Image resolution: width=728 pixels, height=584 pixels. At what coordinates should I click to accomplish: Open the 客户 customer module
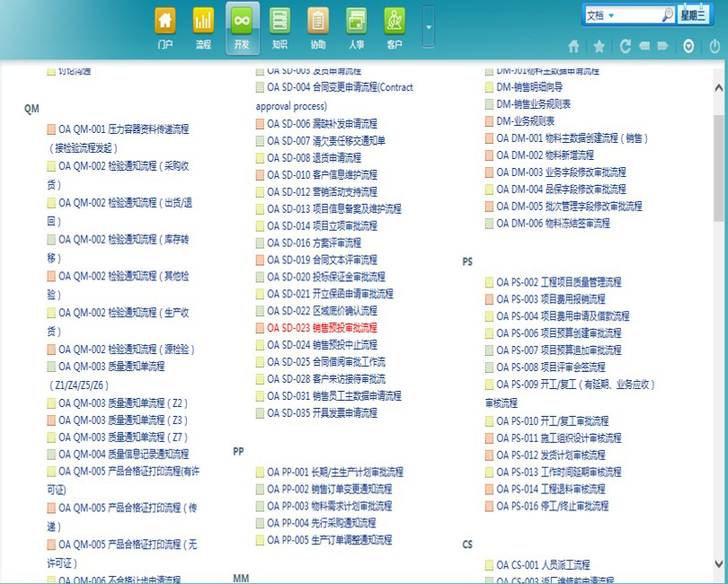coord(394,27)
